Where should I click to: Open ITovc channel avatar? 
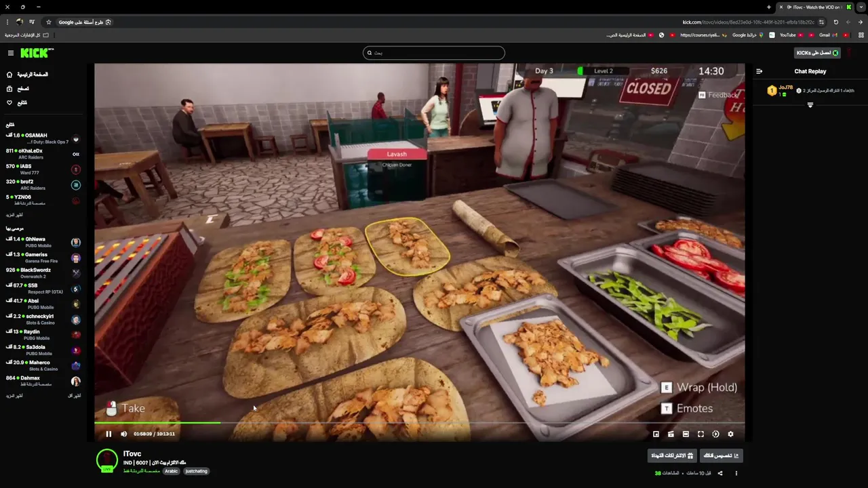[x=106, y=460]
